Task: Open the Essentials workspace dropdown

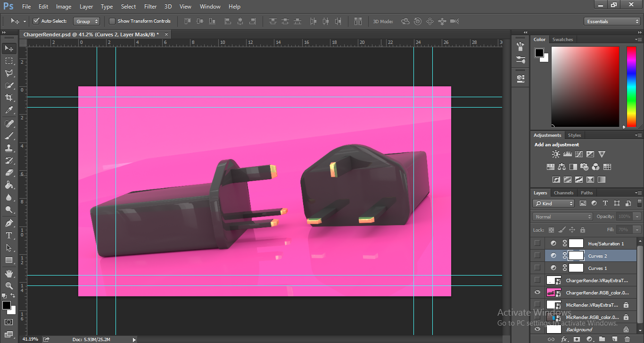Action: [611, 21]
